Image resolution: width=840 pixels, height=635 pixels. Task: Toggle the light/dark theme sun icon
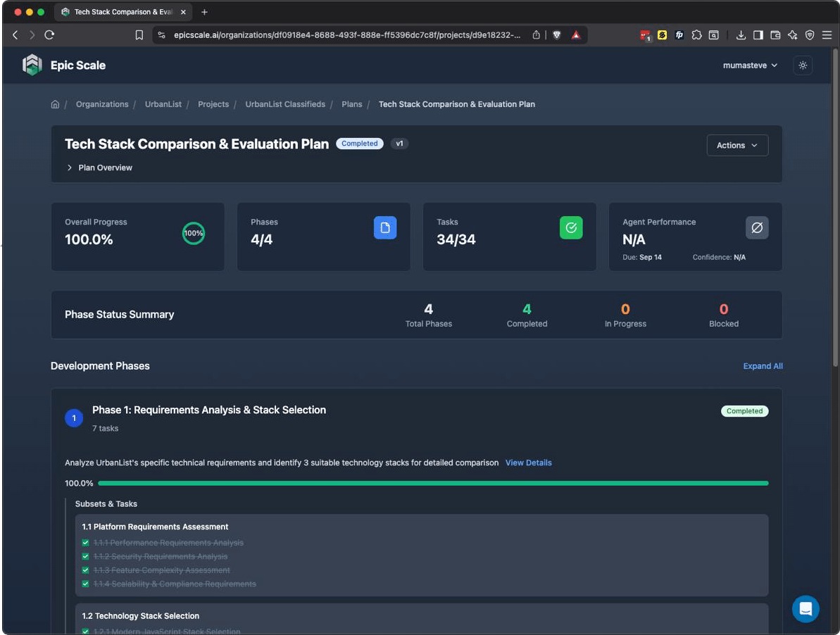coord(803,65)
